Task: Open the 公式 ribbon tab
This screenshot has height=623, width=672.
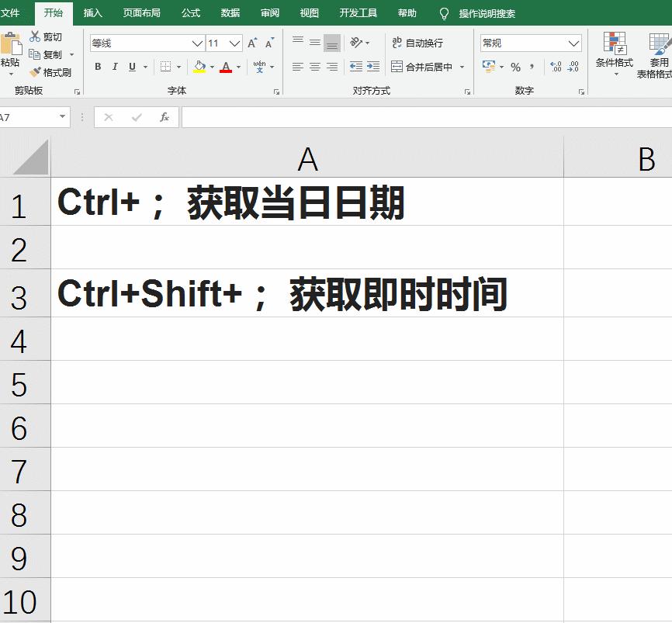Action: pyautogui.click(x=190, y=12)
